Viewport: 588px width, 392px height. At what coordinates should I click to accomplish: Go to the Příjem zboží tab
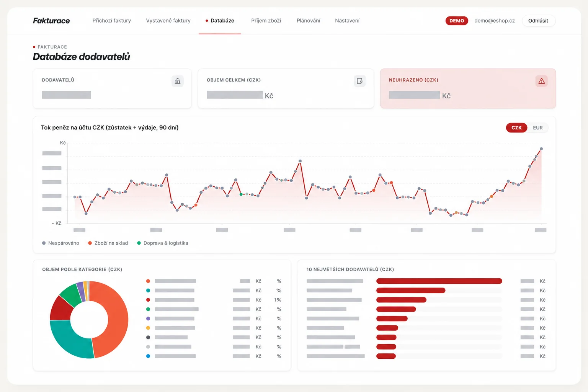[x=266, y=21]
